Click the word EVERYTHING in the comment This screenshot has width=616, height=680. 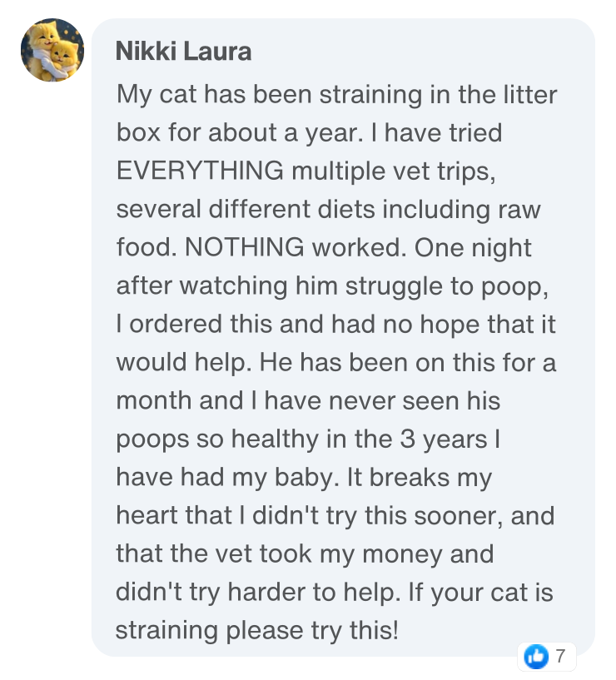click(x=200, y=171)
